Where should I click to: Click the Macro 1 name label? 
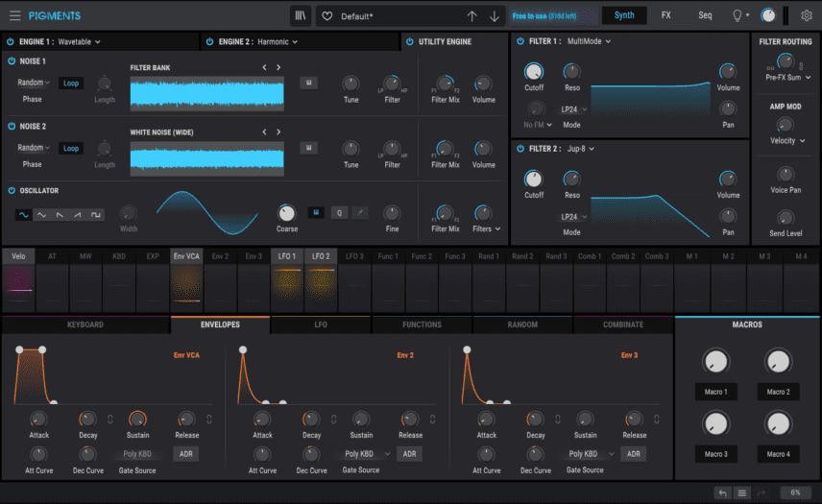(x=715, y=392)
